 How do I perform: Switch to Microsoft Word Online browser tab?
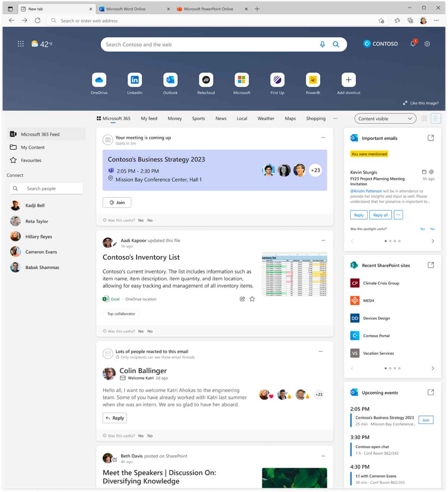click(x=134, y=9)
